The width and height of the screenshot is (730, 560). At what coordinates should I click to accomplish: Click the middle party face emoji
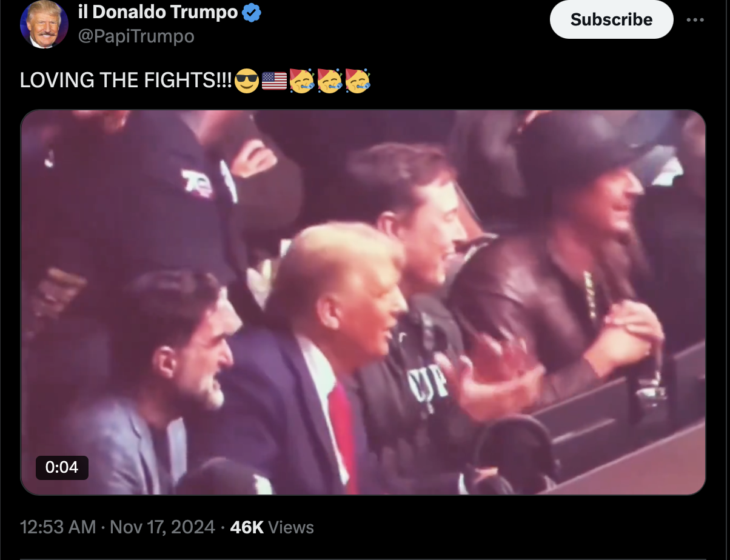(x=329, y=81)
